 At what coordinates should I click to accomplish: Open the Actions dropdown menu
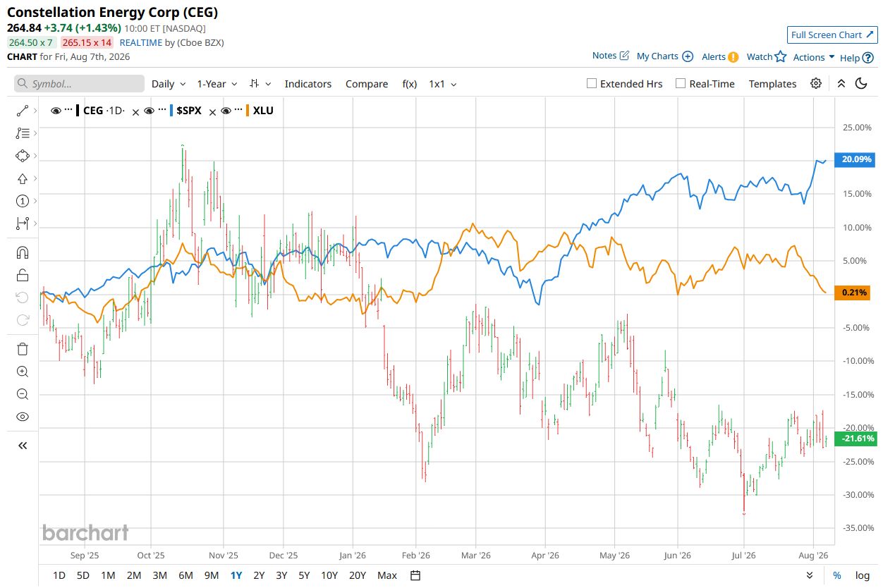point(814,57)
